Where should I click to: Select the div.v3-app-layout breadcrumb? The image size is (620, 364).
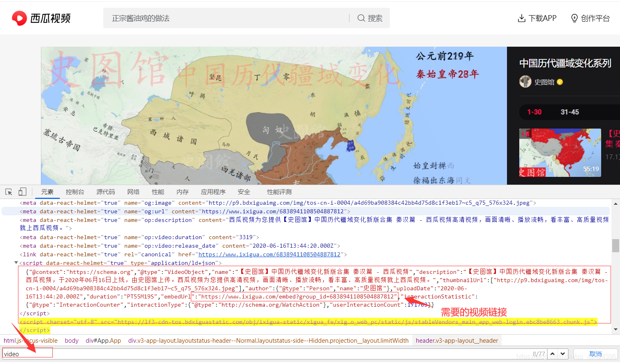pyautogui.click(x=268, y=341)
